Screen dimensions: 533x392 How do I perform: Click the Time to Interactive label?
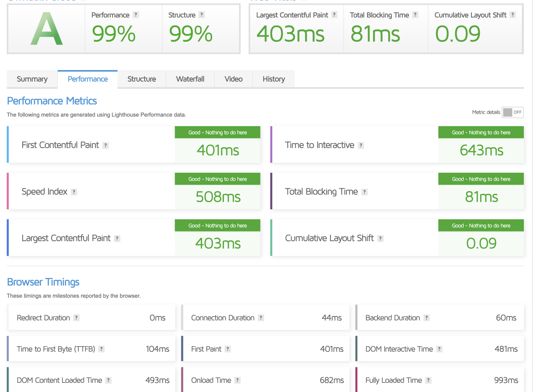319,145
